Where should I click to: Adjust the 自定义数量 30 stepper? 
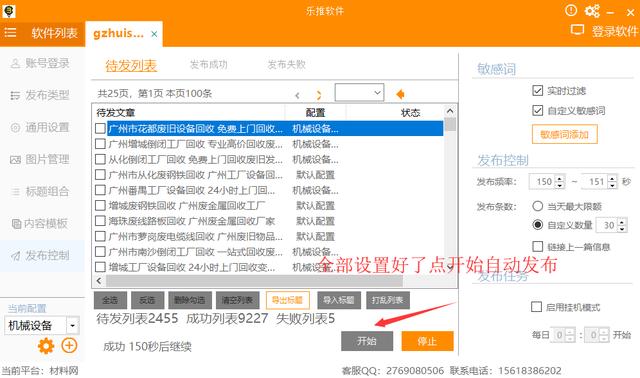622,225
